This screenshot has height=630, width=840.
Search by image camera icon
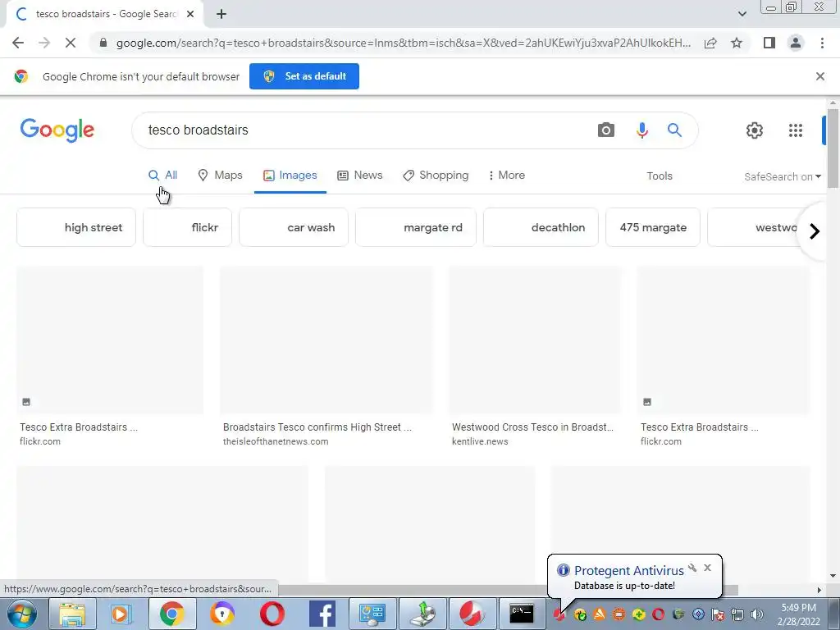point(606,130)
